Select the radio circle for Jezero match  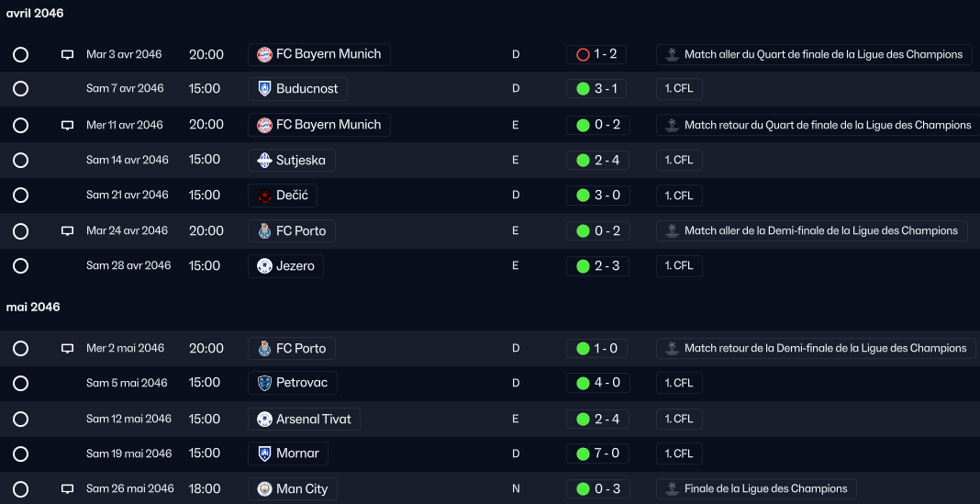pyautogui.click(x=20, y=266)
